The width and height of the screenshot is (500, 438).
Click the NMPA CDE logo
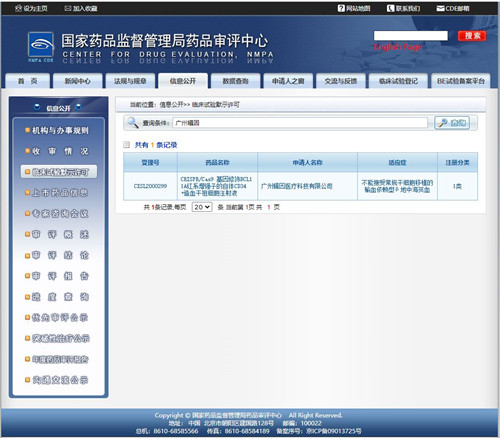(41, 47)
